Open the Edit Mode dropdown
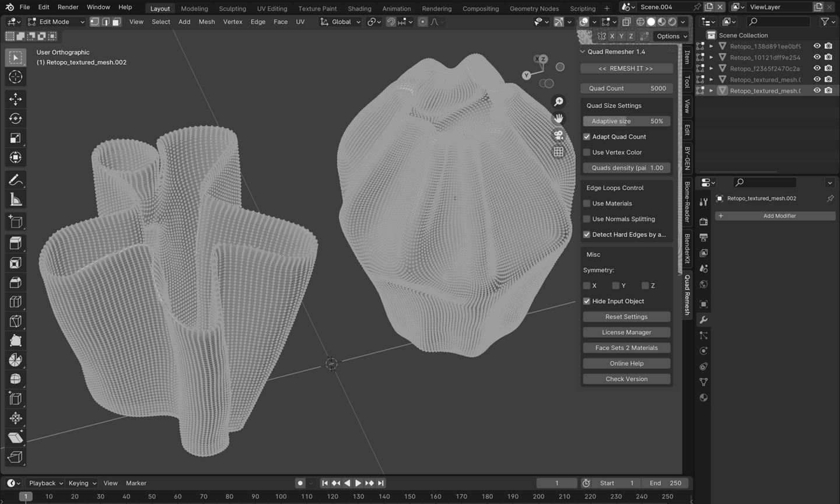The width and height of the screenshot is (840, 504). [56, 22]
